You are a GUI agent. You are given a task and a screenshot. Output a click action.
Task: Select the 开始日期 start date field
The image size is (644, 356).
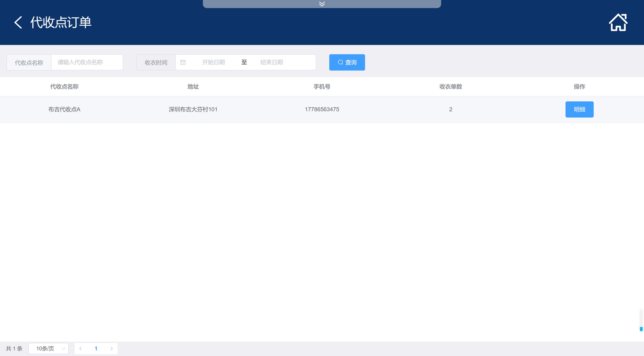pyautogui.click(x=213, y=62)
